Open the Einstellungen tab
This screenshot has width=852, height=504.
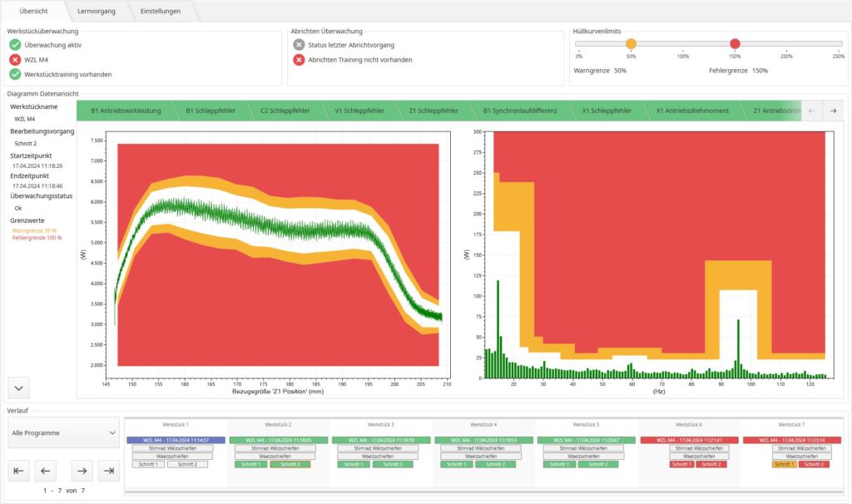[x=162, y=11]
